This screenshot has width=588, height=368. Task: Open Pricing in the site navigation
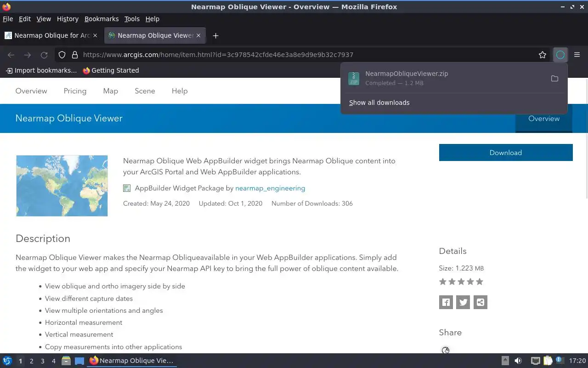(x=75, y=91)
